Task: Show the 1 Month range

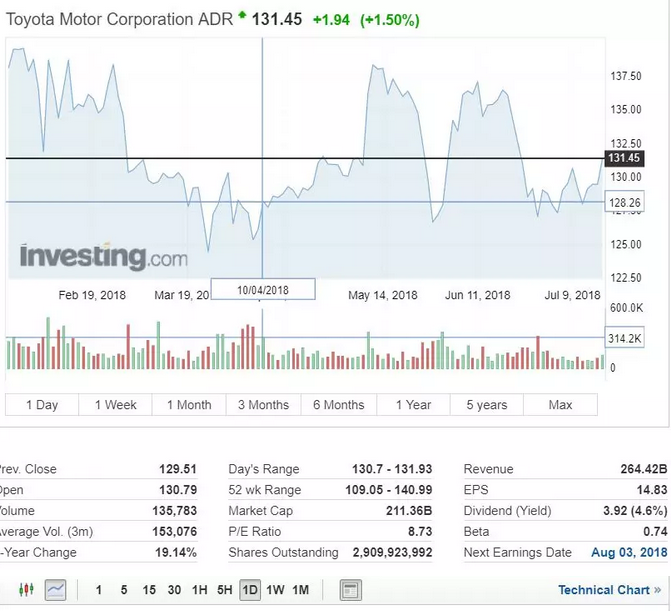Action: 189,405
